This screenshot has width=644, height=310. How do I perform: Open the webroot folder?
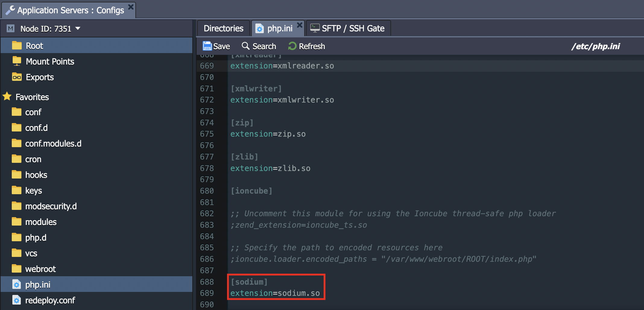coord(40,269)
